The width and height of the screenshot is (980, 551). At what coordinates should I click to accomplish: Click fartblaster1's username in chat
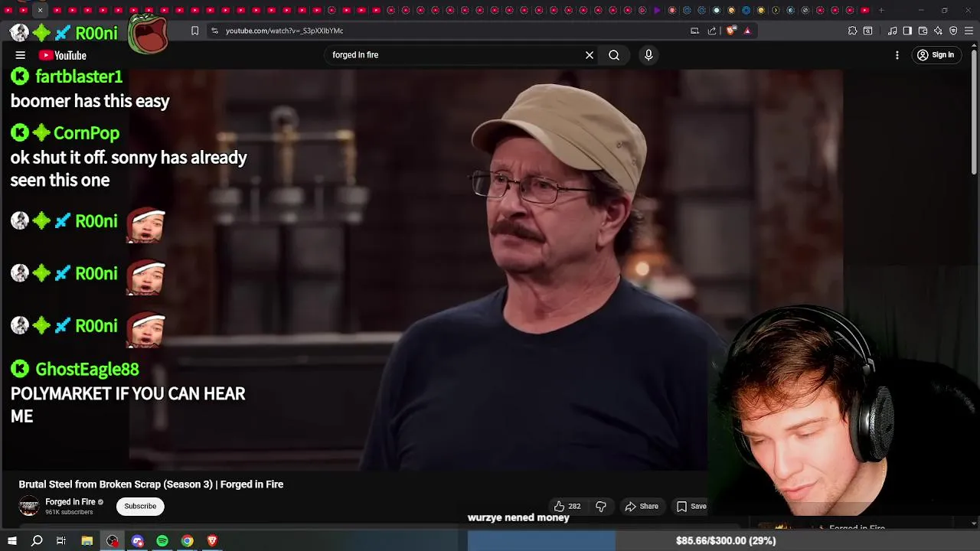coord(79,77)
